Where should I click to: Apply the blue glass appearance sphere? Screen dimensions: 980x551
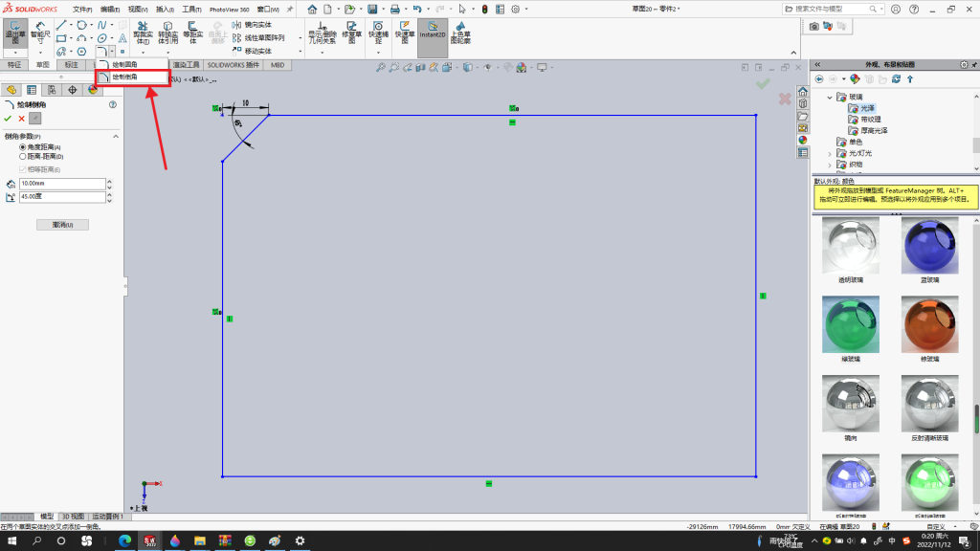pos(929,246)
